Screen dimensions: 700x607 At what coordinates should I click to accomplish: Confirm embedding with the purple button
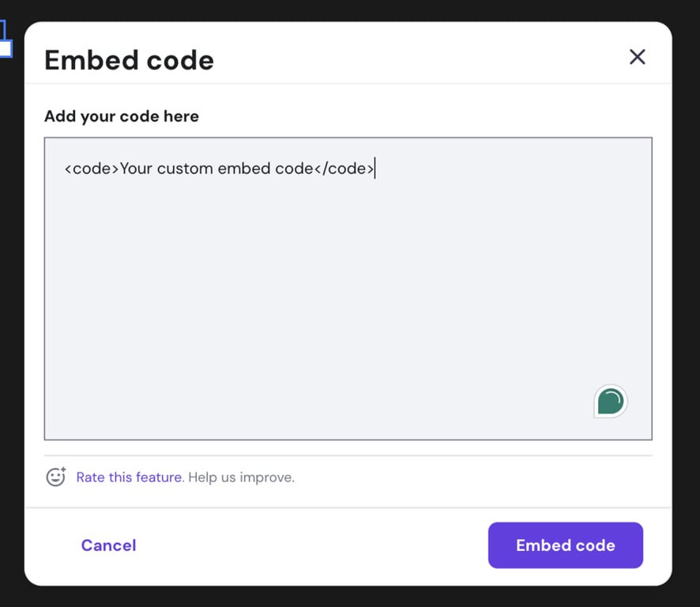(x=565, y=545)
